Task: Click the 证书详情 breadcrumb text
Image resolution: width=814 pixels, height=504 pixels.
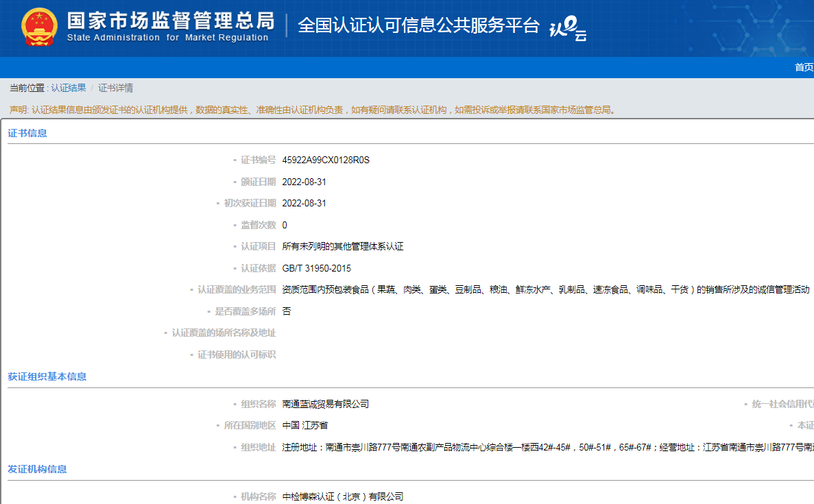Action: coord(115,88)
